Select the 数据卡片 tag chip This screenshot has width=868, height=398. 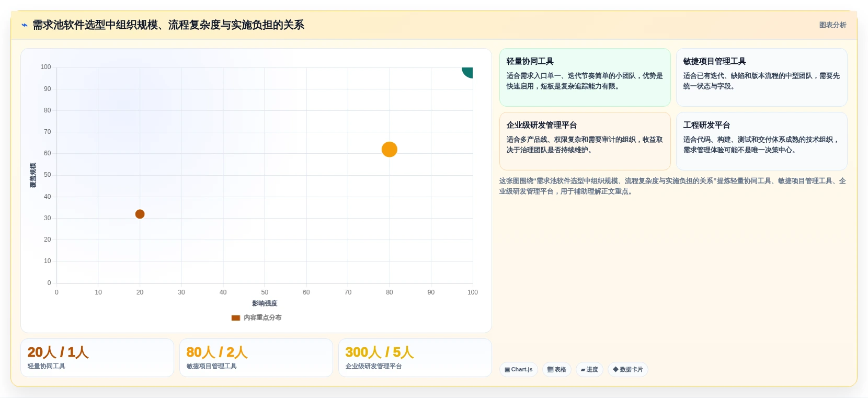click(628, 369)
